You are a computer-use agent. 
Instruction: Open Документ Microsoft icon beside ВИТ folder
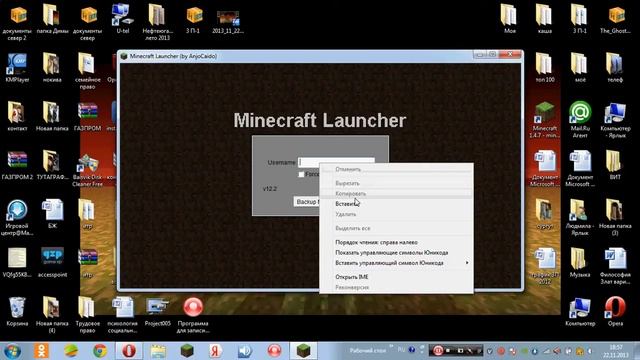click(580, 169)
